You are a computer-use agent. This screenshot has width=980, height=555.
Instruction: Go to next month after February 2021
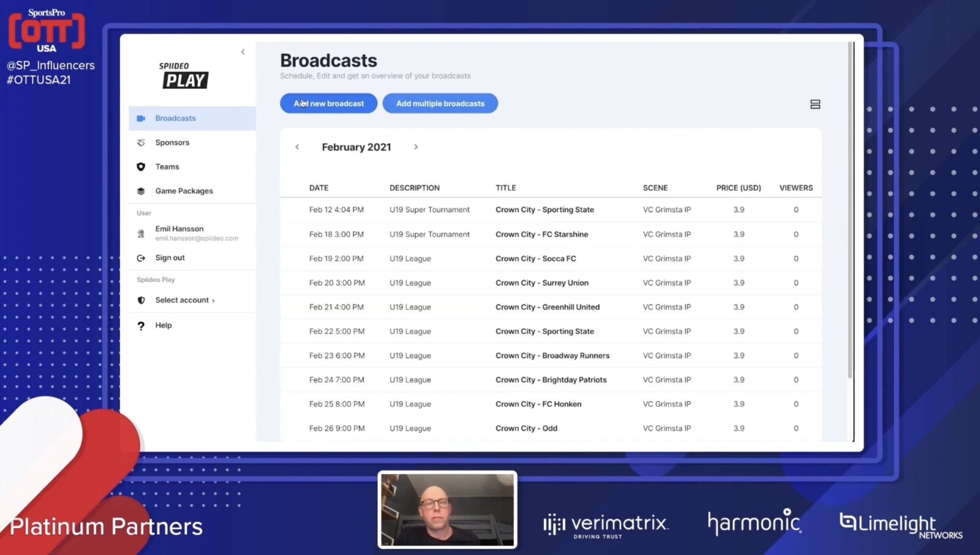point(416,147)
